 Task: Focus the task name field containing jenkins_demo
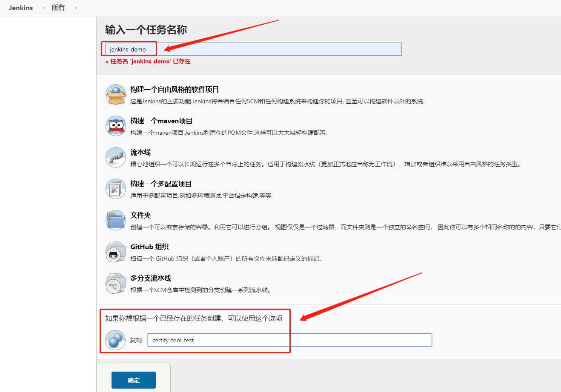point(253,49)
